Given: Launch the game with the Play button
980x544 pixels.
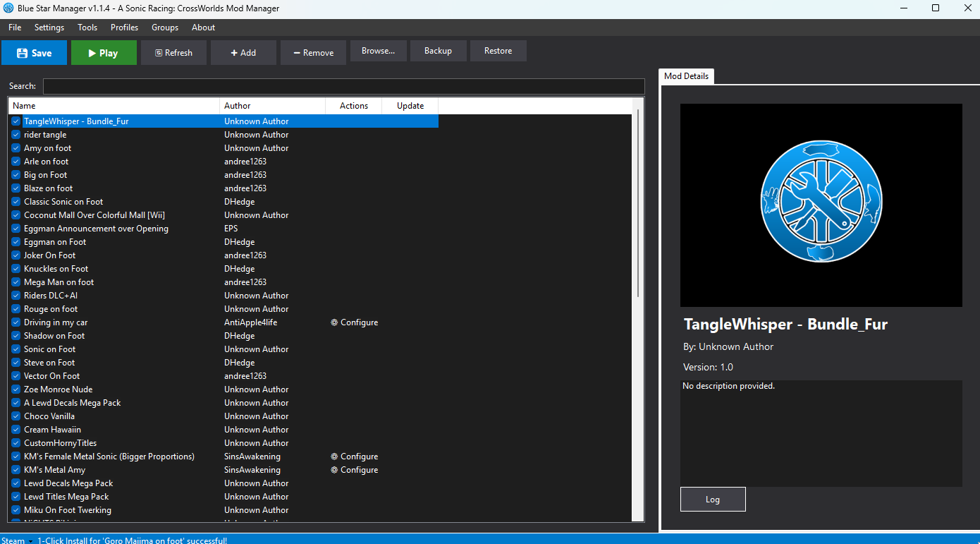Looking at the screenshot, I should pos(104,53).
